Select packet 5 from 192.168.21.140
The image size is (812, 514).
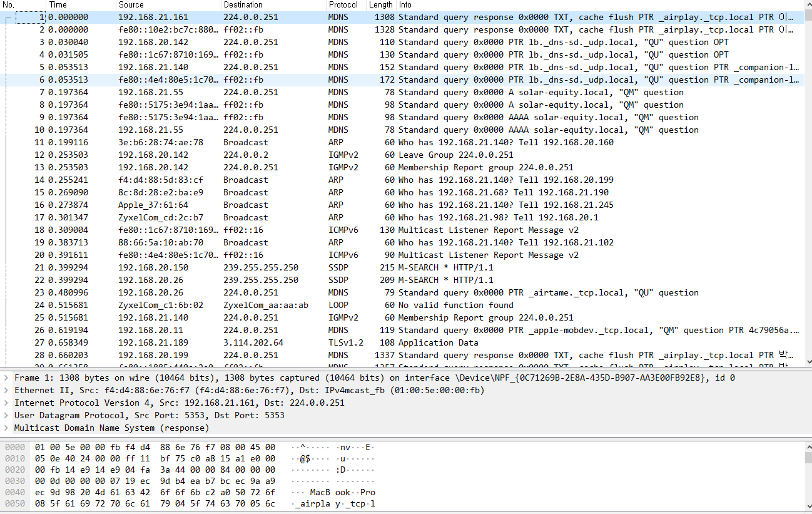coord(402,67)
